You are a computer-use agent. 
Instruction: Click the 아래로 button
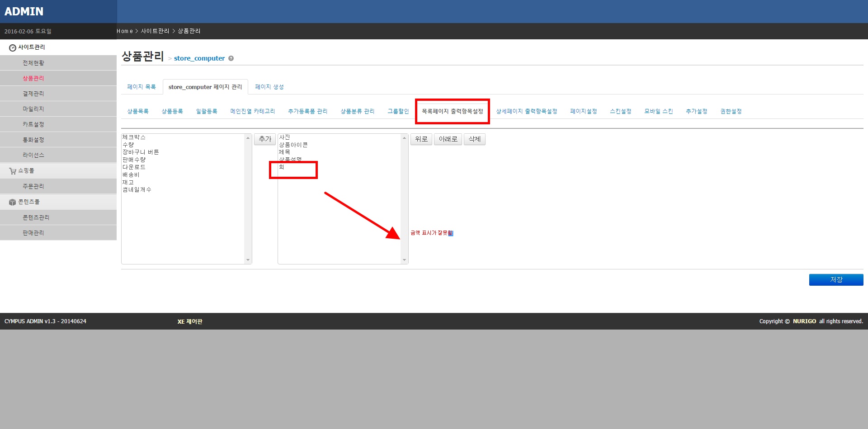click(x=448, y=139)
